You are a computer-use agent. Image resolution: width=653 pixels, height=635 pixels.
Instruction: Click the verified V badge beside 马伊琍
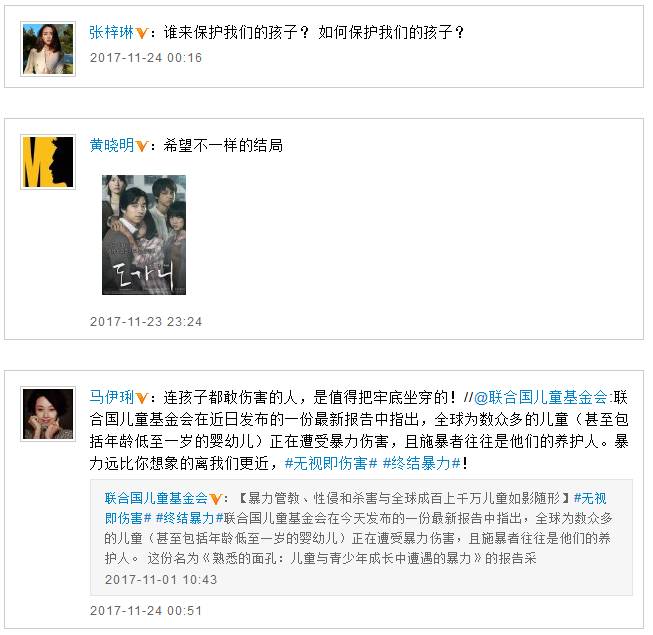click(x=142, y=398)
